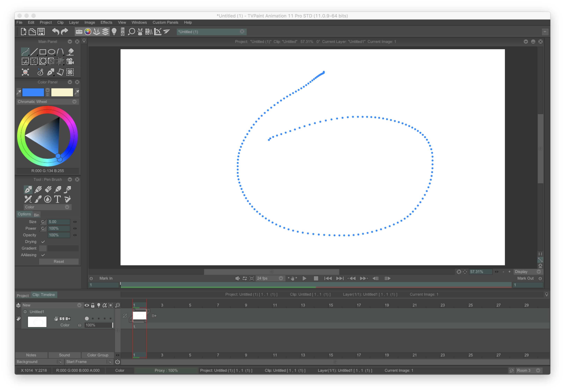Click the light bulb light table icon in toolbar
The height and width of the screenshot is (392, 565).
click(114, 32)
